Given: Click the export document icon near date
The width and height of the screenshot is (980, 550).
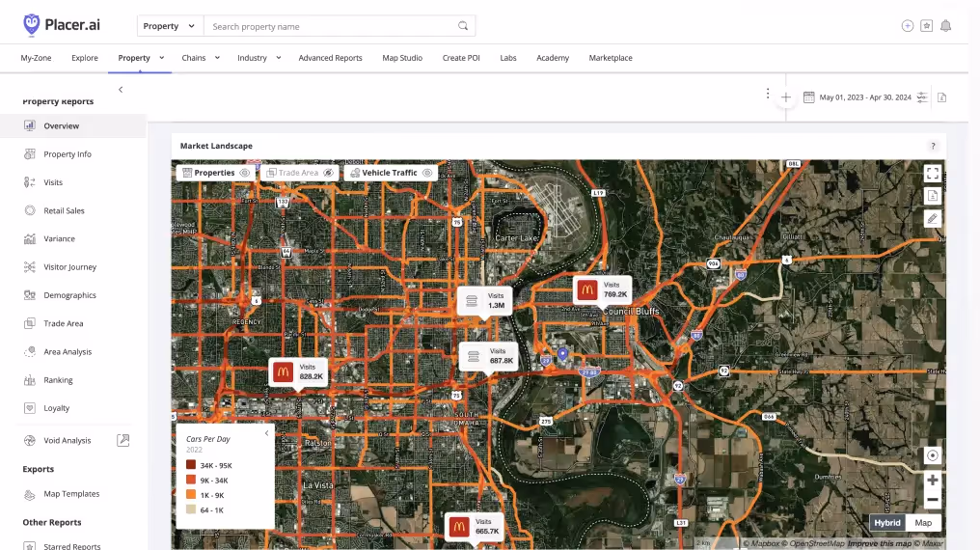Looking at the screenshot, I should pyautogui.click(x=941, y=96).
